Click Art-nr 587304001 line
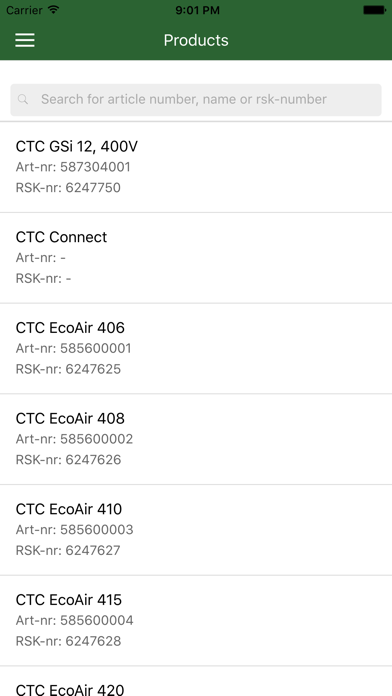The height and width of the screenshot is (696, 392). click(x=73, y=167)
